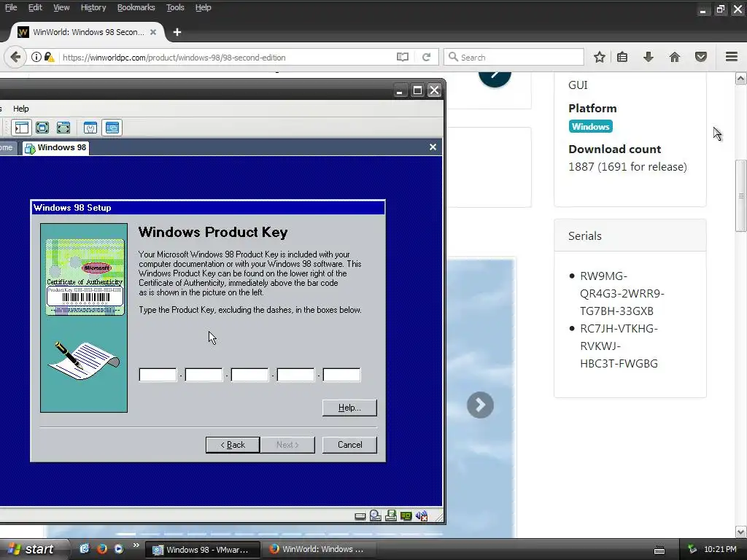The image size is (747, 560).
Task: Close the Windows 98 VM tab
Action: click(433, 147)
